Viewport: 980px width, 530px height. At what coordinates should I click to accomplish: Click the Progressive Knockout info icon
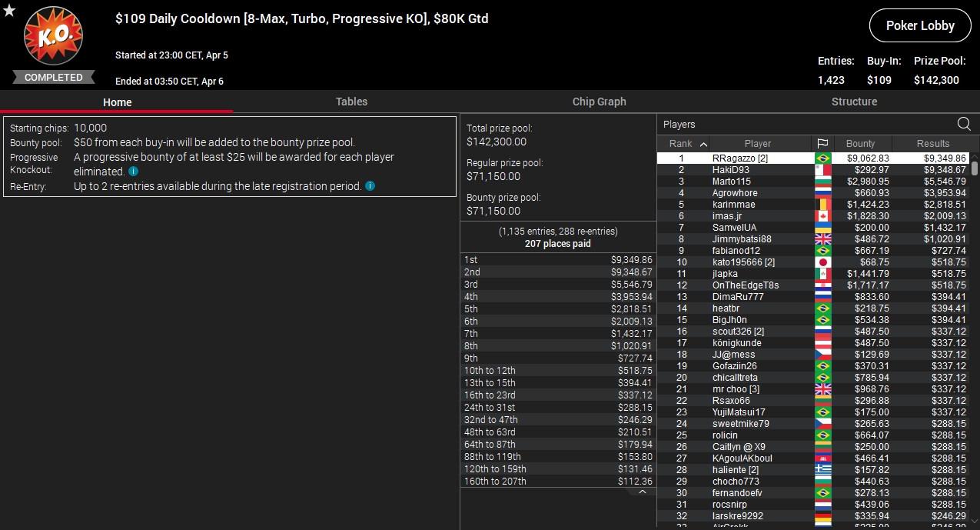(x=134, y=172)
